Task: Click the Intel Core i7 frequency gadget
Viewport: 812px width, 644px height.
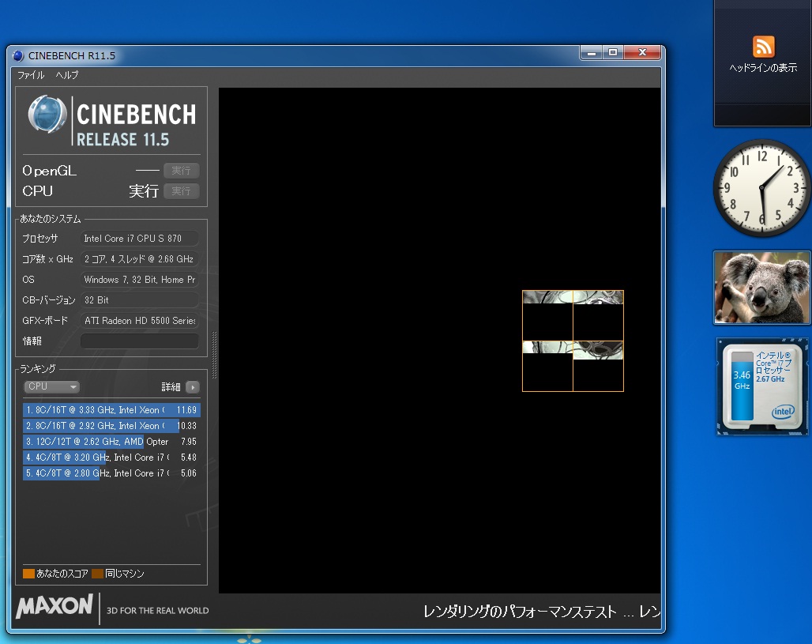Action: (762, 386)
